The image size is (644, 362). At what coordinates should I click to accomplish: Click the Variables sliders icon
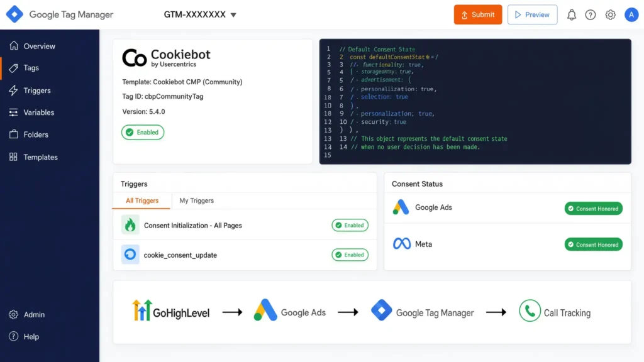click(x=14, y=112)
